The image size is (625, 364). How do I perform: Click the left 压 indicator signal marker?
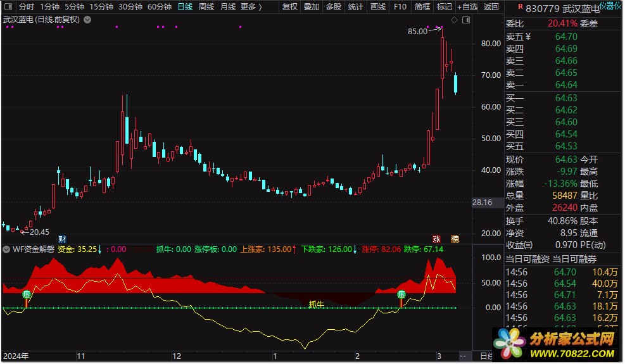coord(27,294)
